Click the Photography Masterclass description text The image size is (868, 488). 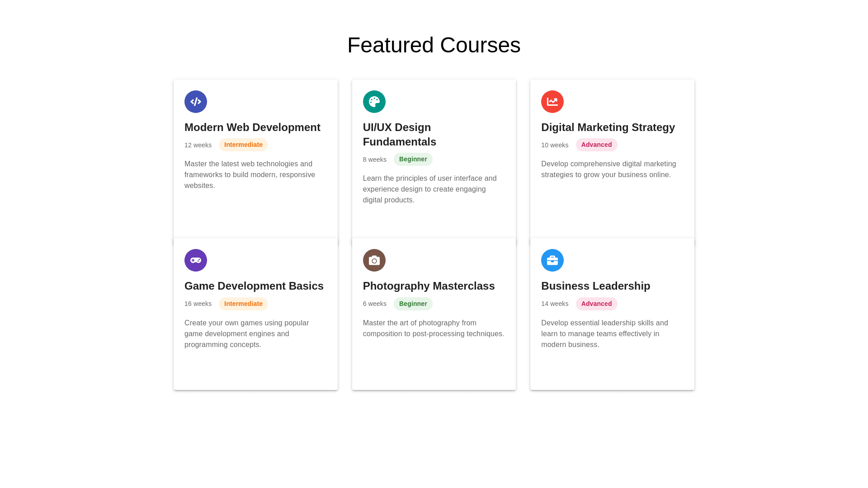[433, 328]
